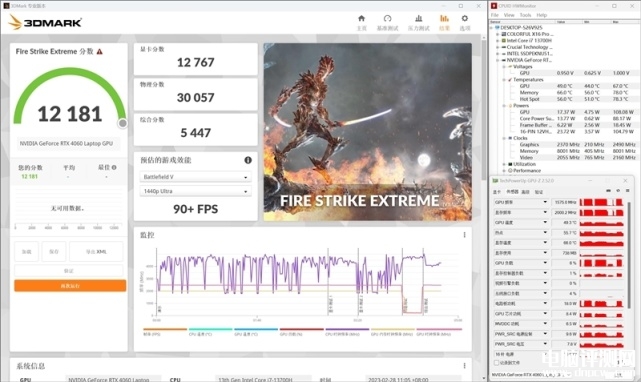Click the GPU-Z refresh icon
Screen dimensions: 641x382
(x=618, y=191)
